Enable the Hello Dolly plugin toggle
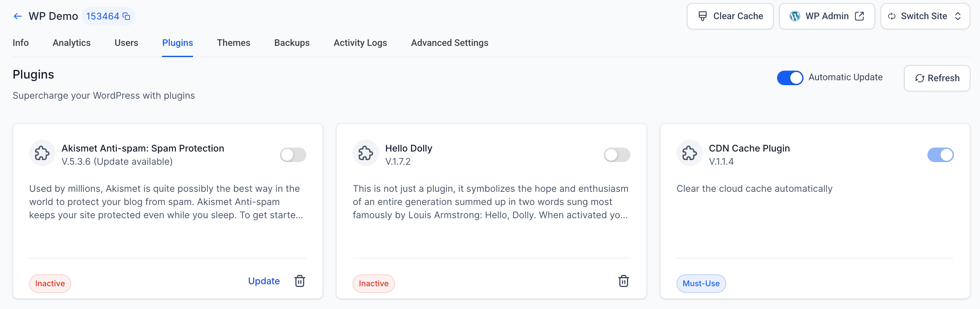The height and width of the screenshot is (309, 980). (x=617, y=155)
